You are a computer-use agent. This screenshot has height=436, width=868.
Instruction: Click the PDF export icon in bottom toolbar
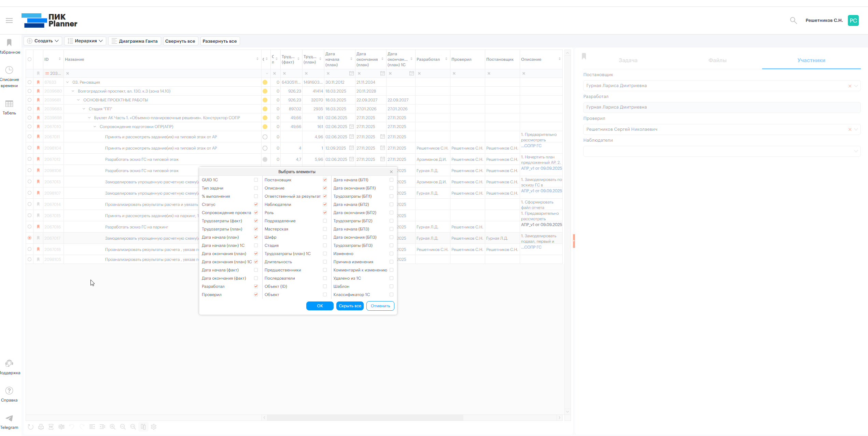[51, 427]
